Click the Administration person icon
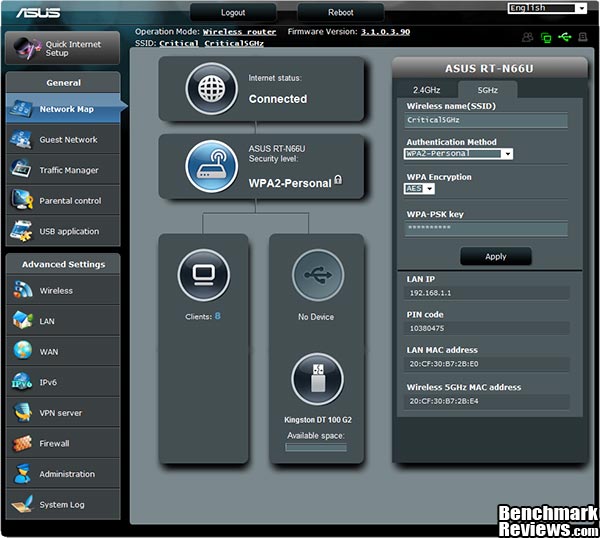This screenshot has width=600, height=538. click(22, 474)
